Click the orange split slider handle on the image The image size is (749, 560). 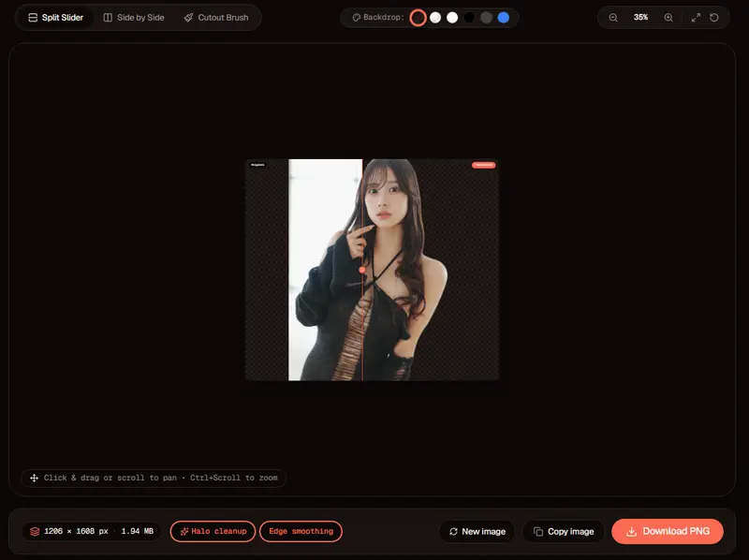click(362, 270)
